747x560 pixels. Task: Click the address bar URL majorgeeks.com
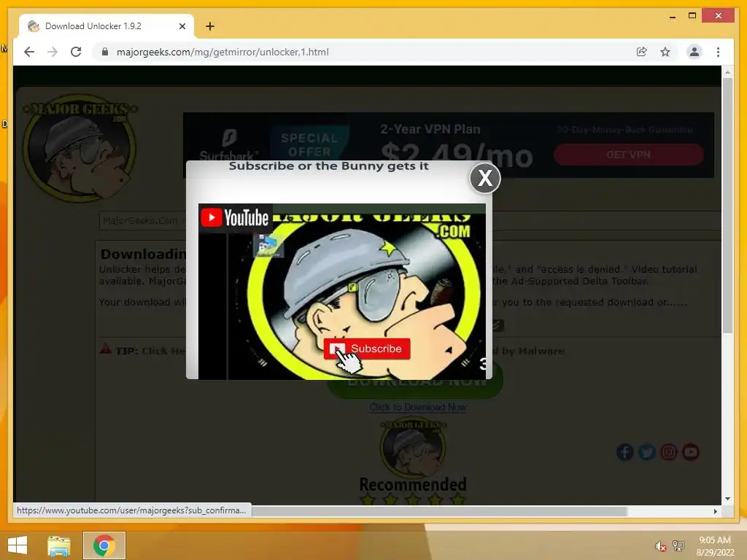[x=222, y=52]
